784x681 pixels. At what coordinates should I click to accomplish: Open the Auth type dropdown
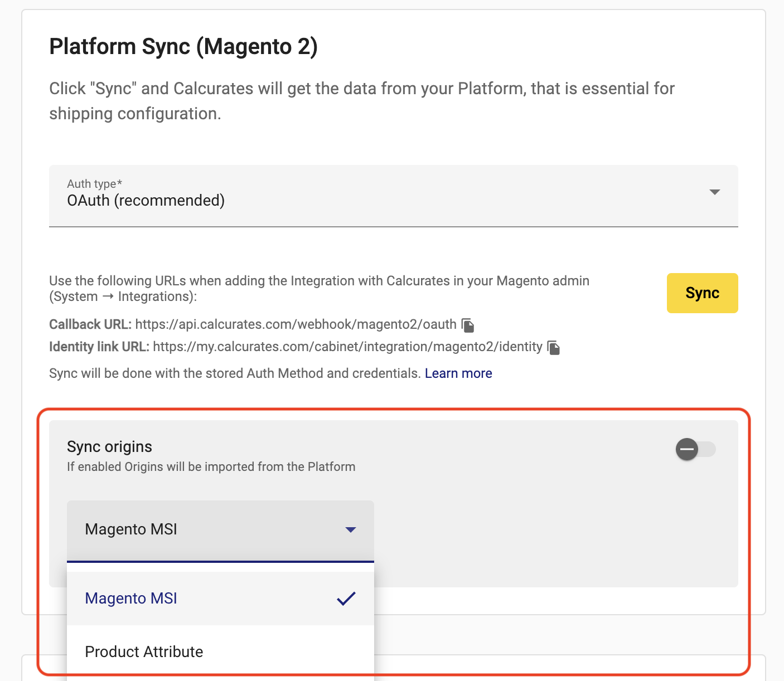(394, 196)
